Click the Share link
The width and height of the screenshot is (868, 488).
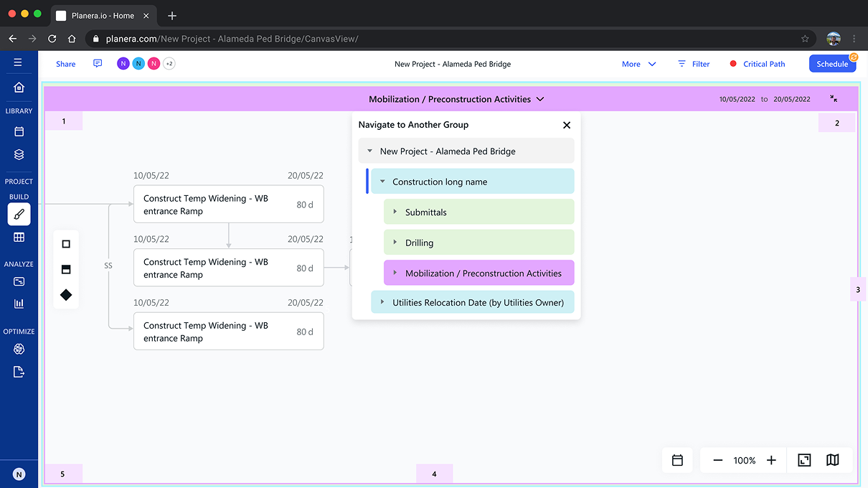[x=66, y=64]
